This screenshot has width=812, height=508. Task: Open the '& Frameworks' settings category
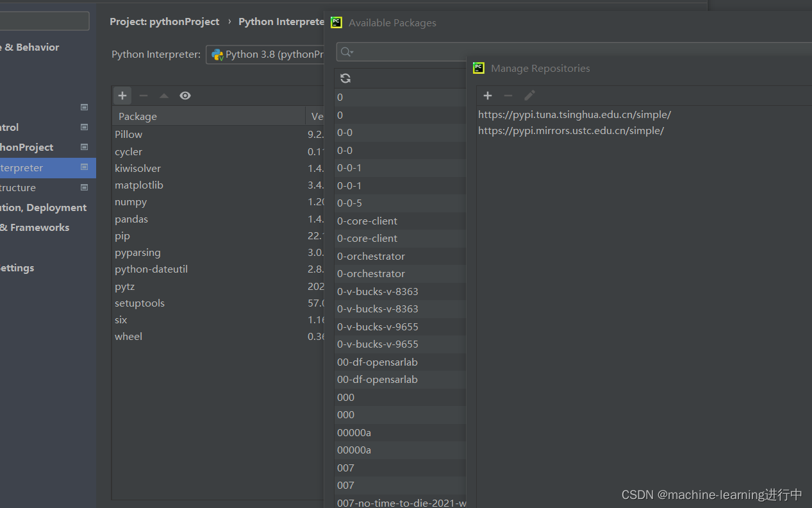coord(35,227)
